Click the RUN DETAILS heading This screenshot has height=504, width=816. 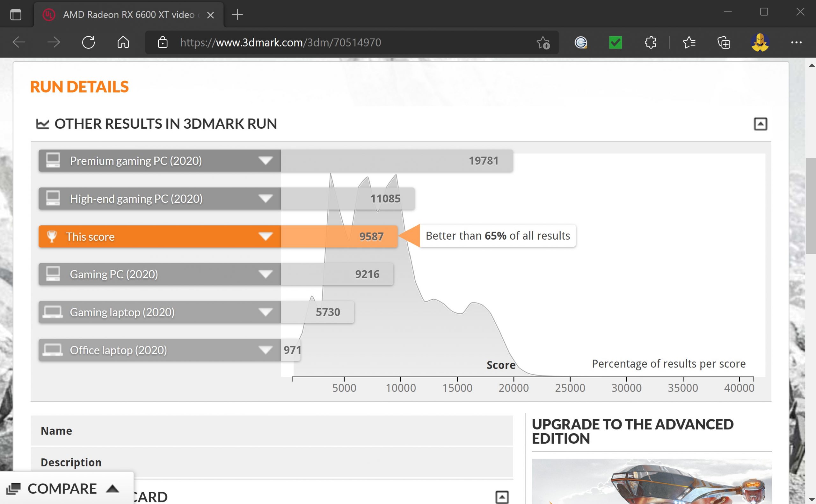(x=79, y=87)
